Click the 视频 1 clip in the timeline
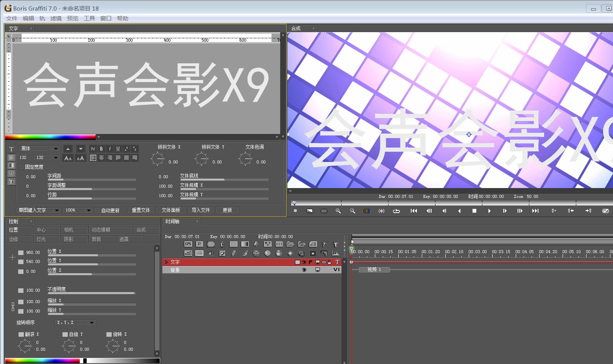This screenshot has height=364, width=613. (x=374, y=270)
